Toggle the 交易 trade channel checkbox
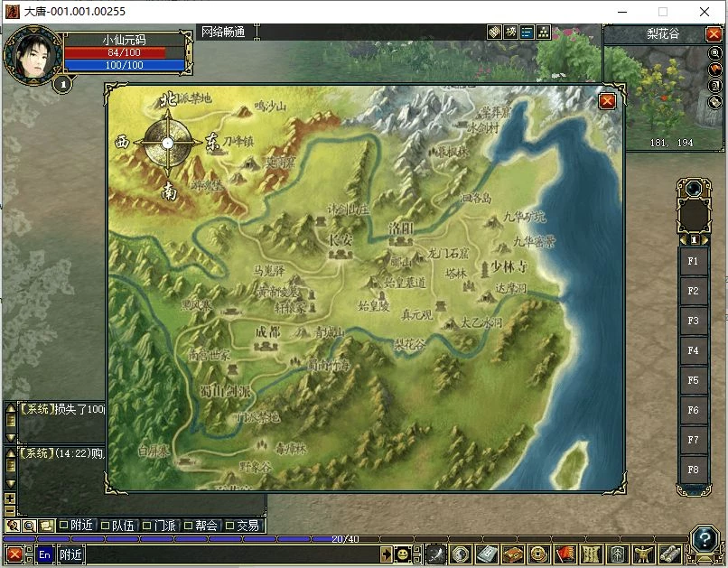Image resolution: width=728 pixels, height=568 pixels. click(x=229, y=526)
